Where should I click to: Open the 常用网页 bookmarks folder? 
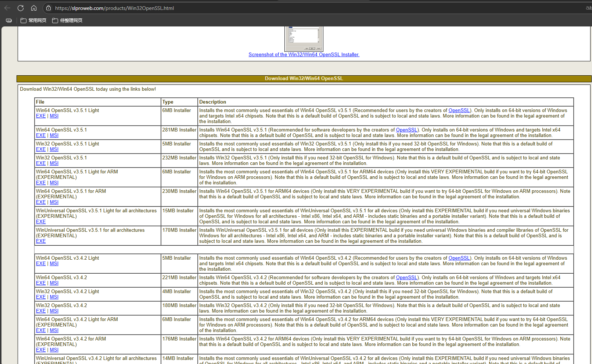pyautogui.click(x=33, y=21)
